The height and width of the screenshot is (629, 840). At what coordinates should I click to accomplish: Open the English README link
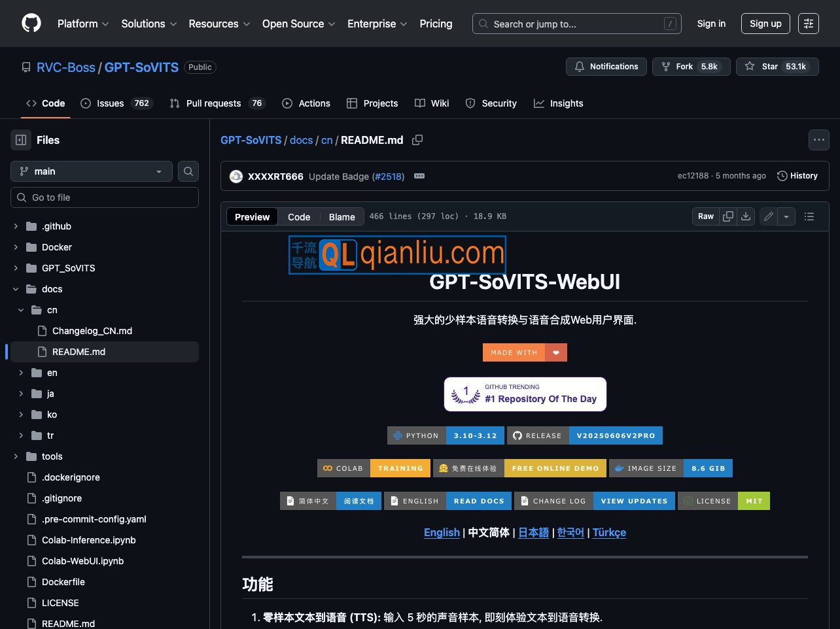(x=442, y=532)
